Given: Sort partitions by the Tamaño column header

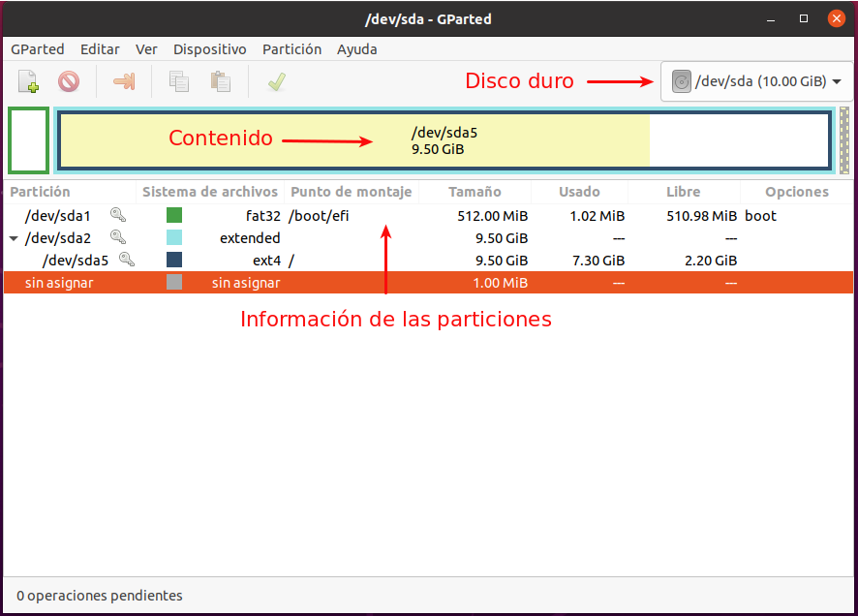Looking at the screenshot, I should click(x=475, y=192).
